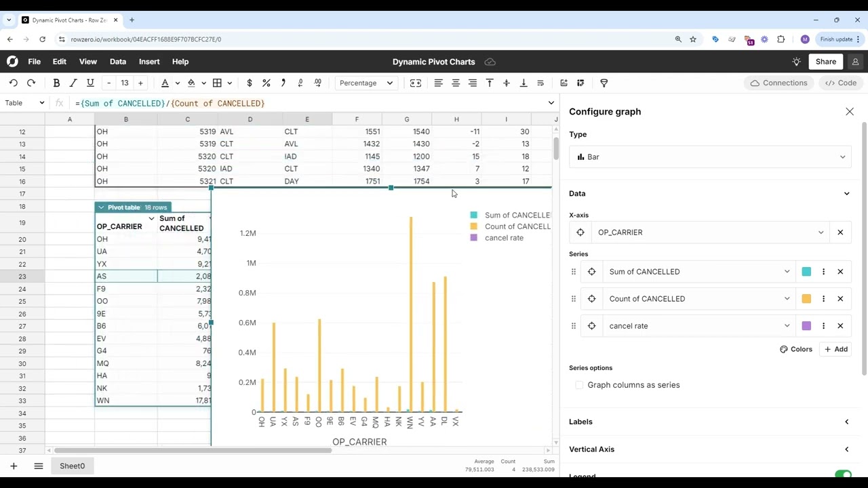Screen dimensions: 868x488
Task: Collapse the Pivot table header toggle
Action: click(101, 207)
